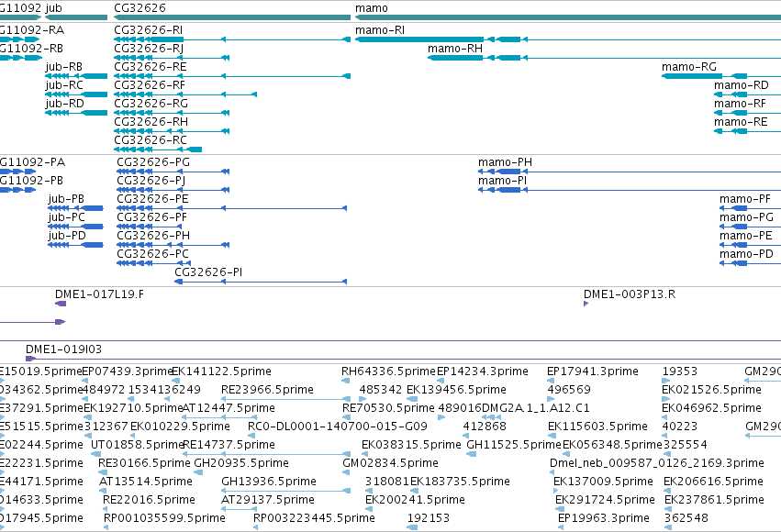Select protein CG32626-PE
Image resolution: width=781 pixels, height=532 pixels.
[152, 199]
